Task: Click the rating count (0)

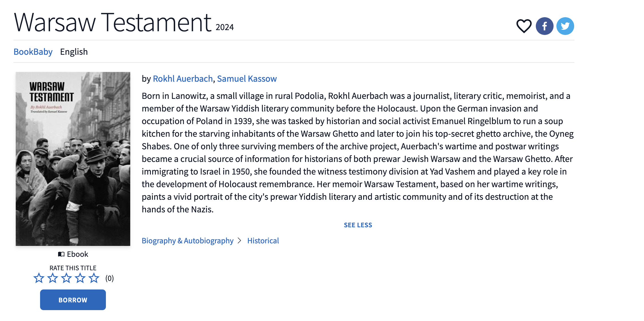Action: point(110,278)
